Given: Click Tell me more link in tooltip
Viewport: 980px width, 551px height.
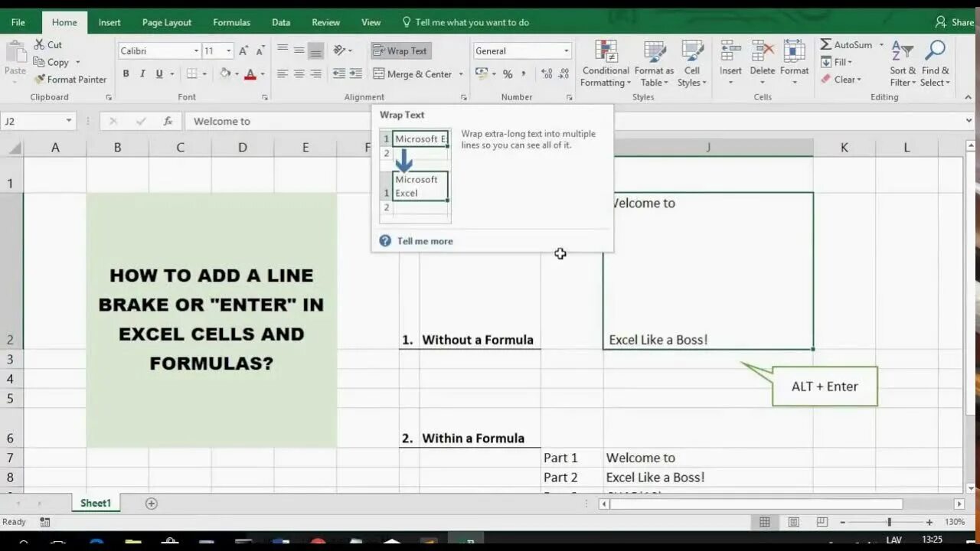Looking at the screenshot, I should (x=425, y=241).
